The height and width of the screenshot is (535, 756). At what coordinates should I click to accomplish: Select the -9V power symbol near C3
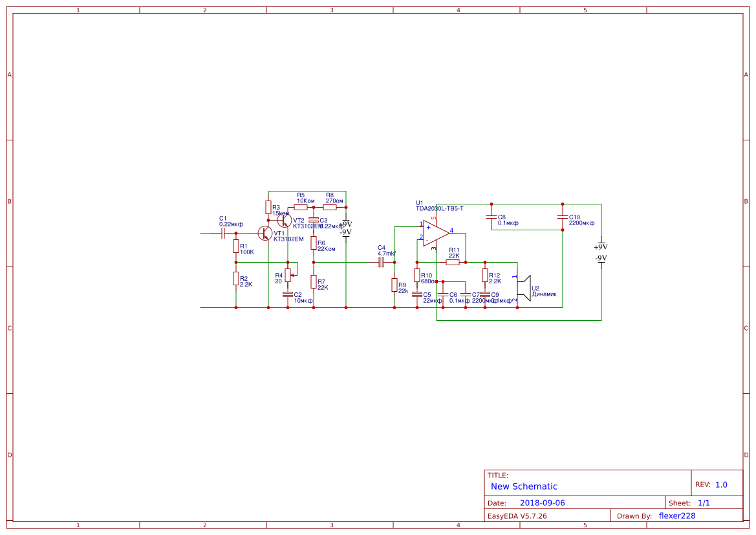345,232
